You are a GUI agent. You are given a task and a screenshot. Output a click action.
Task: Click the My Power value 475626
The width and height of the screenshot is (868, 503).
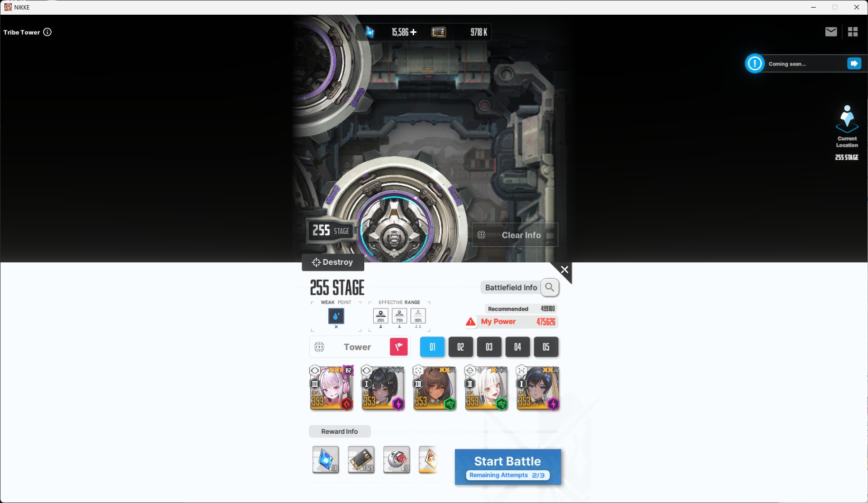[546, 322]
